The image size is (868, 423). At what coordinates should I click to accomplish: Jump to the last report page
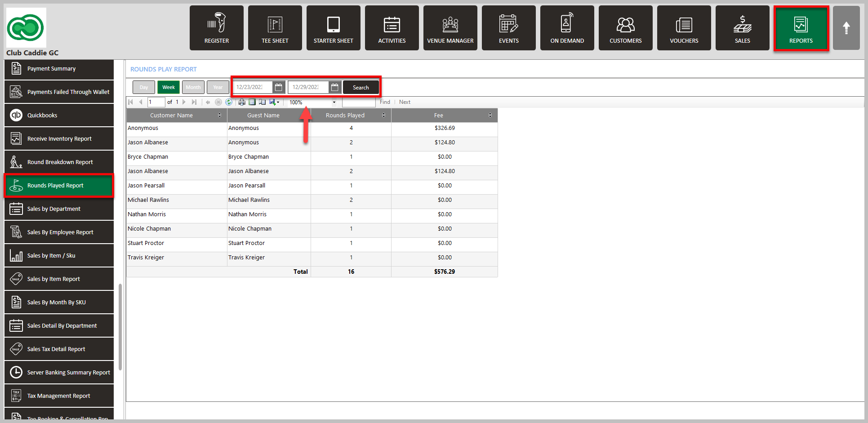point(194,102)
